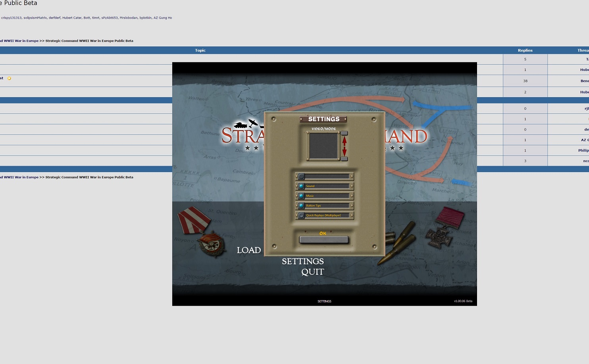Screen dimensions: 589x364
Task: Click the Replies column header in forum
Action: 525,50
